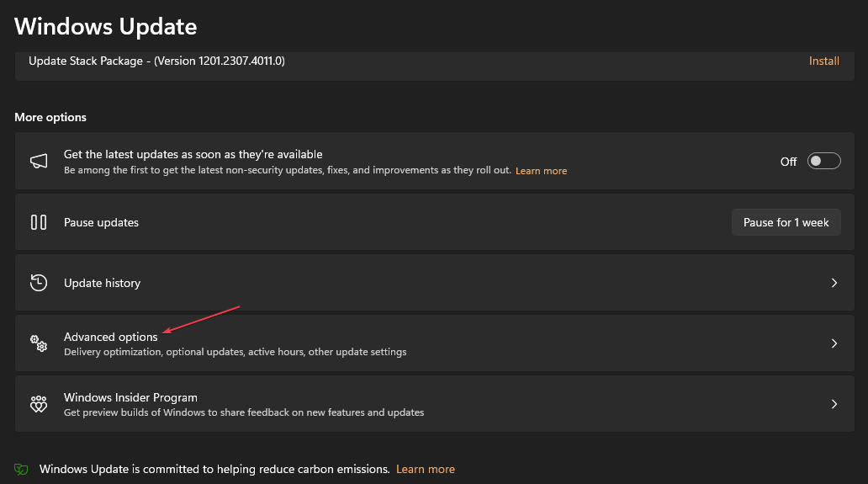Open the Update history entry
Image resolution: width=868 pixels, height=484 pixels.
pyautogui.click(x=435, y=283)
